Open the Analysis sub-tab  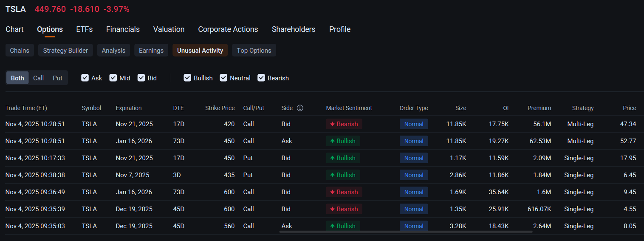pos(113,50)
